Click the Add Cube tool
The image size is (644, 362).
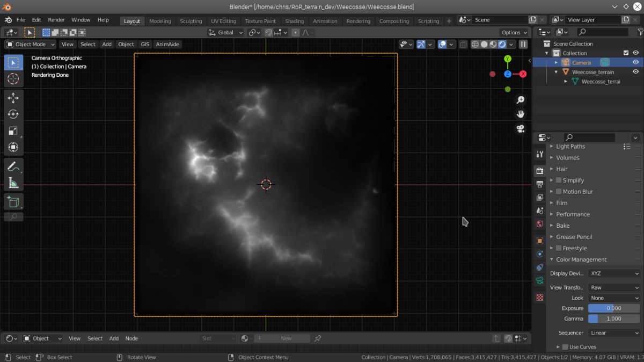13,202
